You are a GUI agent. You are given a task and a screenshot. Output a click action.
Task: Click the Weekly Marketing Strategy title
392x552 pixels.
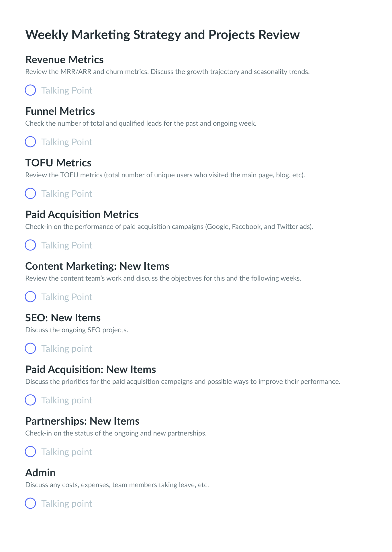click(x=162, y=35)
